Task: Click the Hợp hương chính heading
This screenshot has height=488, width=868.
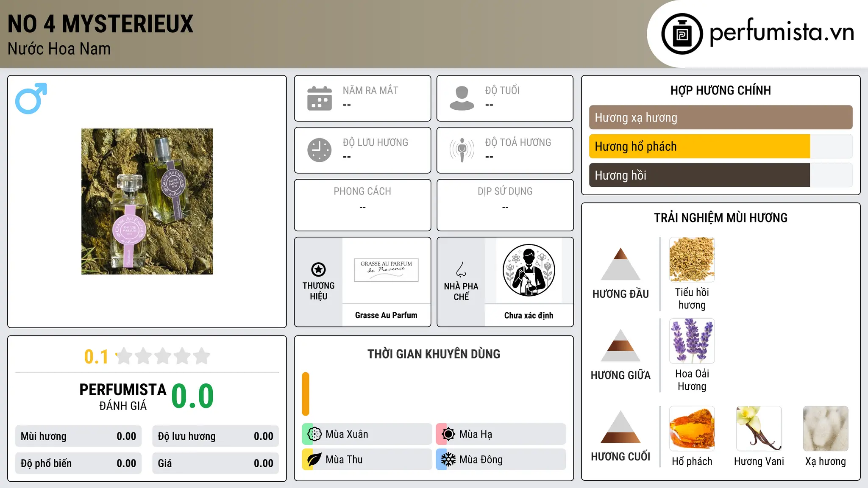Action: (x=721, y=90)
